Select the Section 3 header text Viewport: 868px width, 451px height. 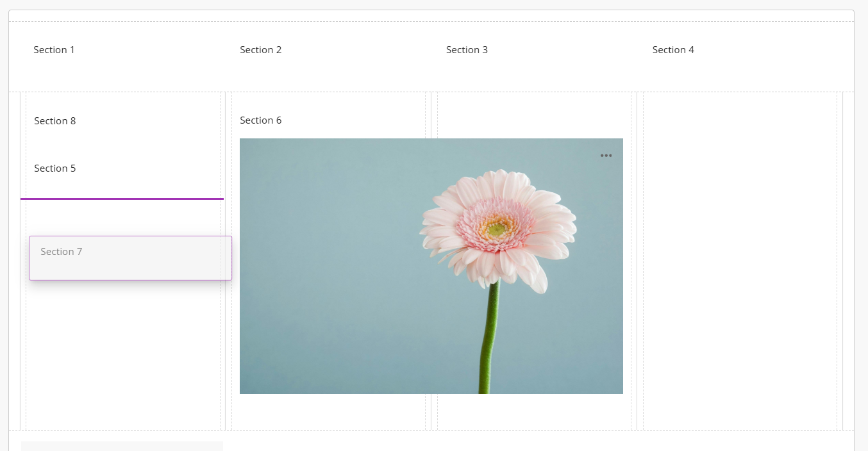(467, 50)
